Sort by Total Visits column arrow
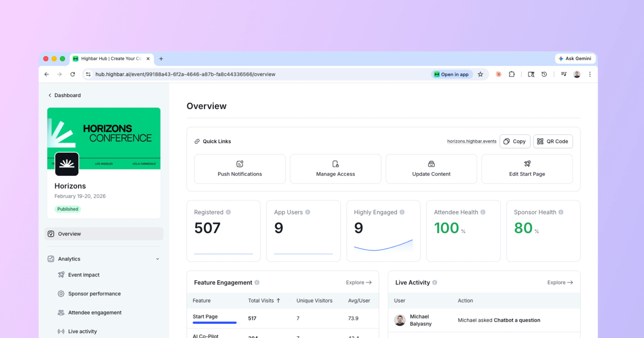The width and height of the screenshot is (644, 338). click(x=278, y=300)
